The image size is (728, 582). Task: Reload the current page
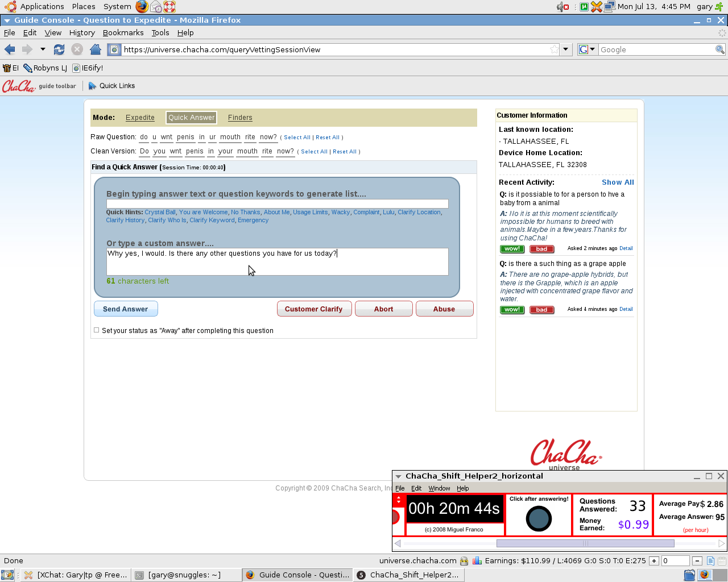click(x=59, y=49)
